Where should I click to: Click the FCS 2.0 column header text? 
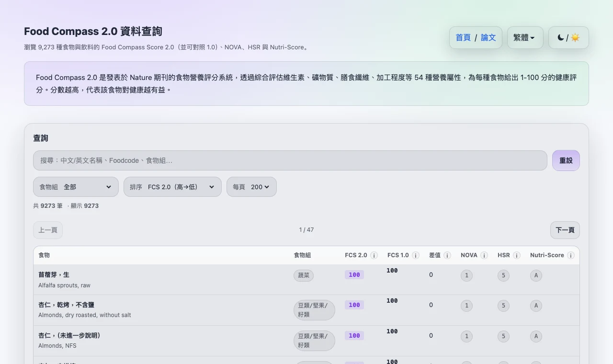pos(356,255)
